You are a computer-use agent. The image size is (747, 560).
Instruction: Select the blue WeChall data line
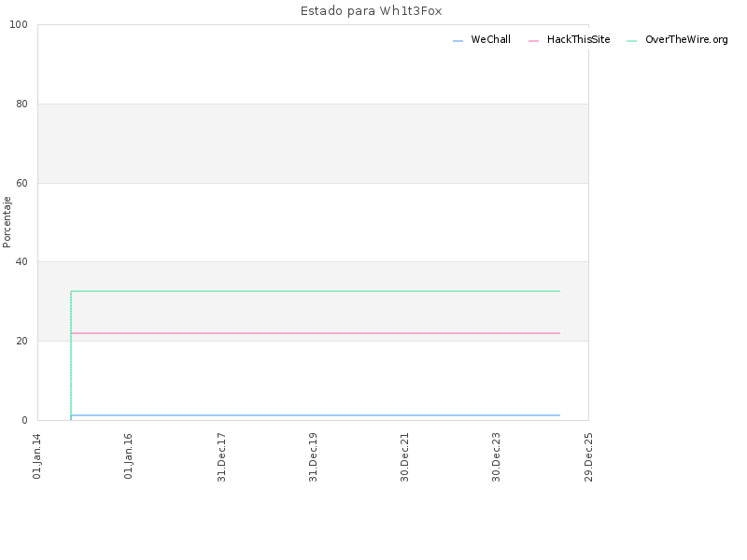316,415
